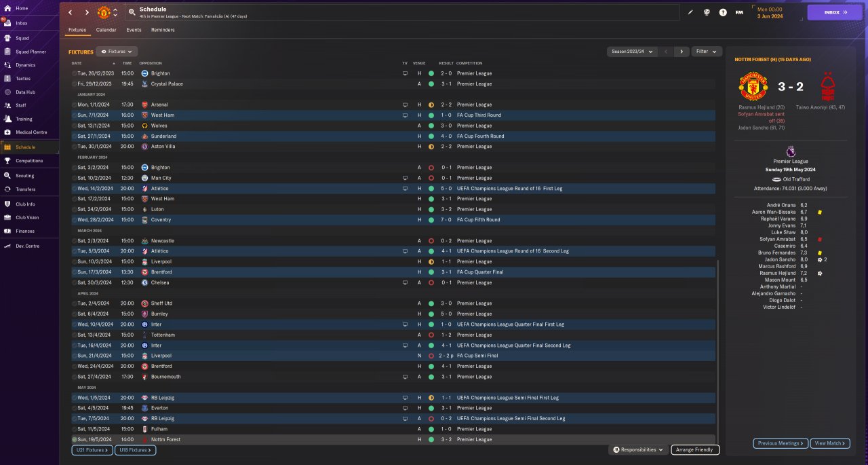Image resolution: width=868 pixels, height=465 pixels.
Task: Go to the Staff section
Action: (29, 105)
